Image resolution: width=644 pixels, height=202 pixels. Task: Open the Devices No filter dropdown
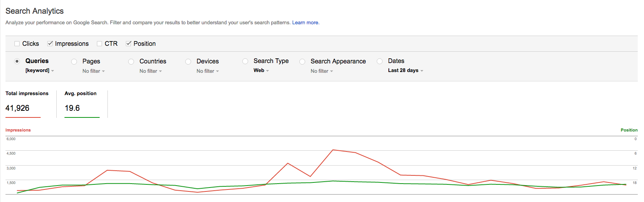point(208,71)
